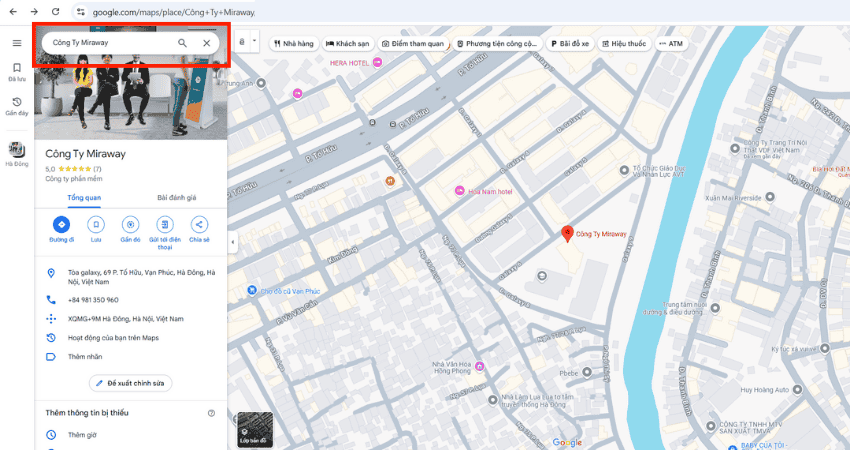This screenshot has width=850, height=450.
Task: Click the orange restaurant marker near Đ. Galaxy 6
Action: [390, 181]
